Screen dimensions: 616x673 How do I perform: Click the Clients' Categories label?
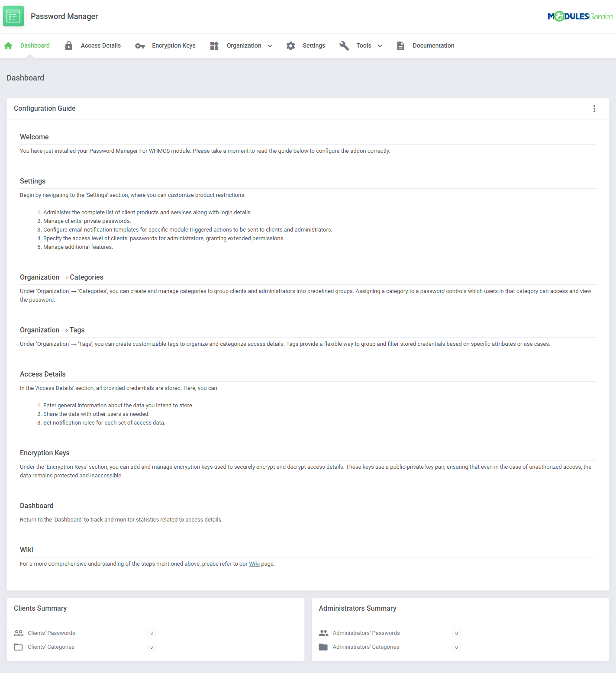51,647
